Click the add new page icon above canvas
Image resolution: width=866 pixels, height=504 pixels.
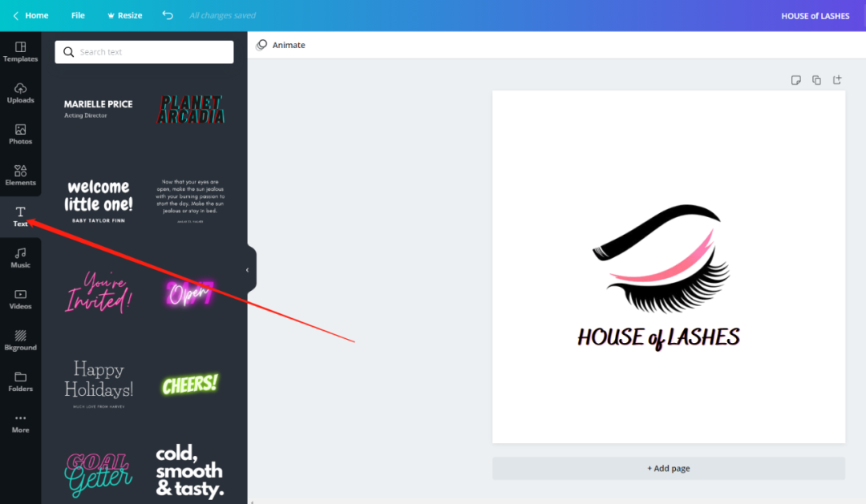(x=837, y=80)
